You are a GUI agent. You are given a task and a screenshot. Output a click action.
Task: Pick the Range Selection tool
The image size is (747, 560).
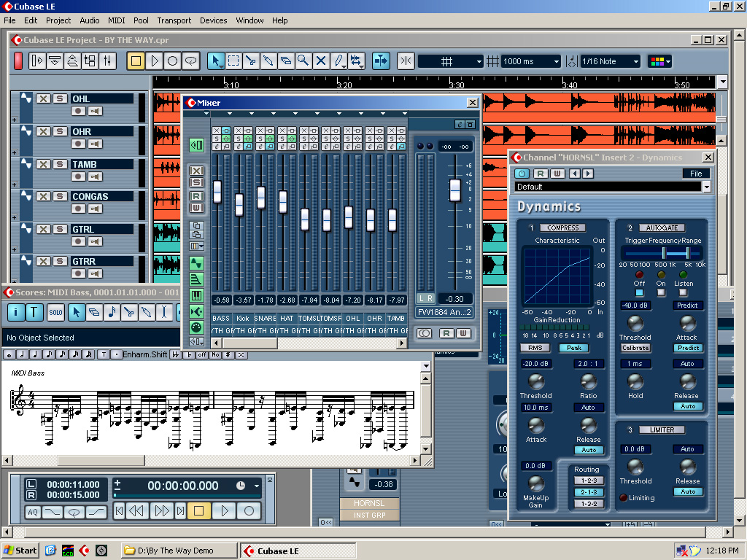tap(233, 61)
